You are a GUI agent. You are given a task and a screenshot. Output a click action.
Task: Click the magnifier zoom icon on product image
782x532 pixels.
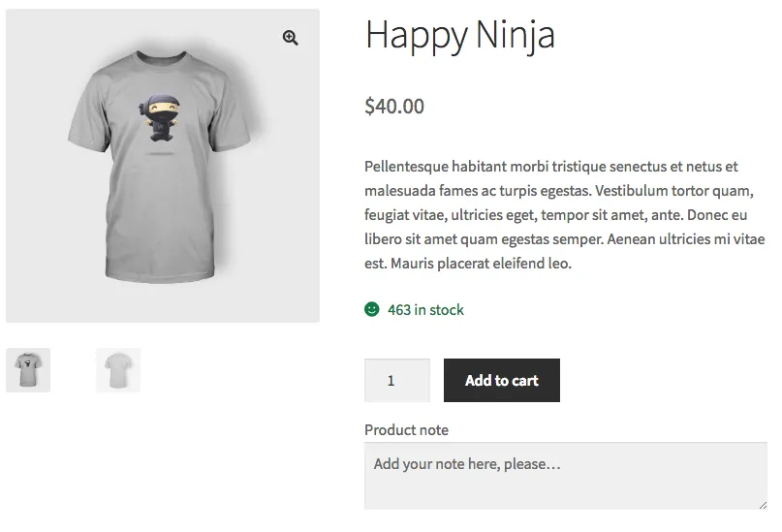click(x=290, y=38)
